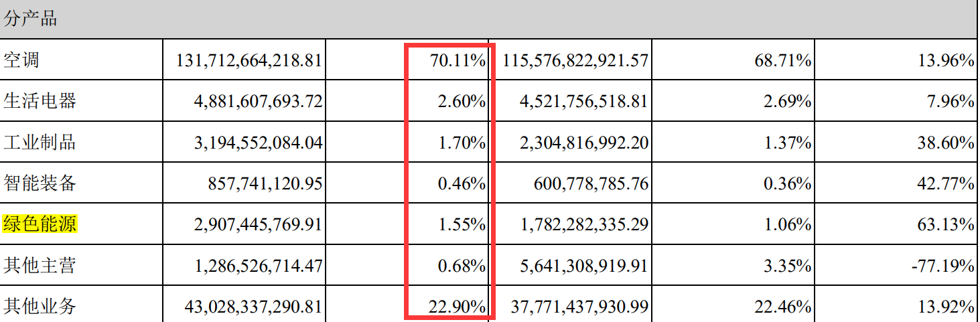
Task: Select the 其他业务 row label
Action: tap(40, 307)
